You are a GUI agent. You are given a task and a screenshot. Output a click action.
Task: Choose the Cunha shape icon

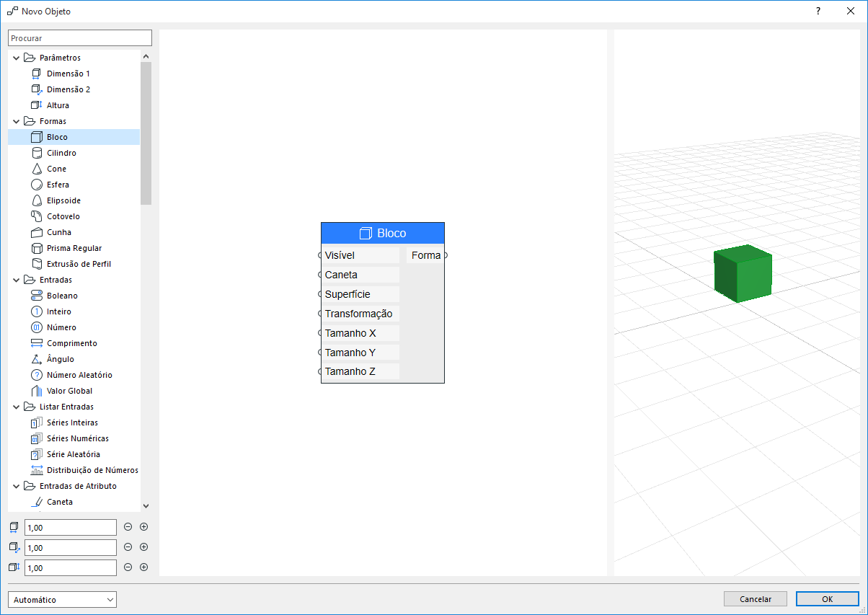click(37, 232)
